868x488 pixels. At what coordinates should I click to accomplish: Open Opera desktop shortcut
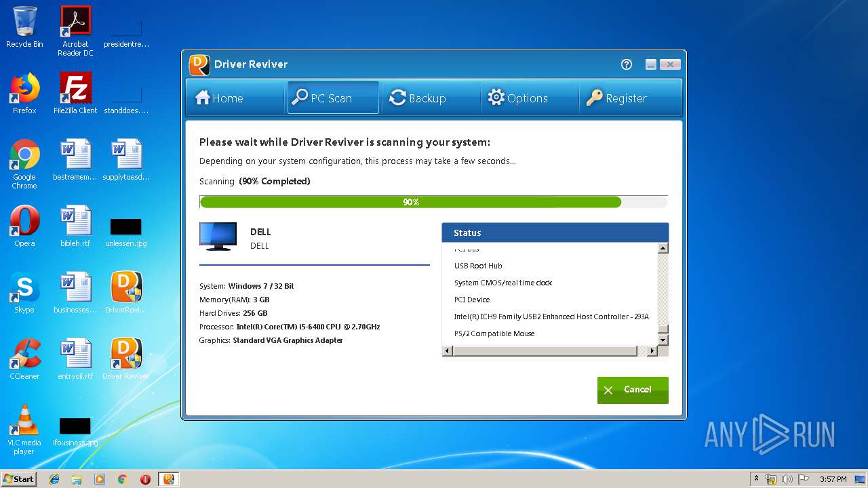[x=24, y=226]
